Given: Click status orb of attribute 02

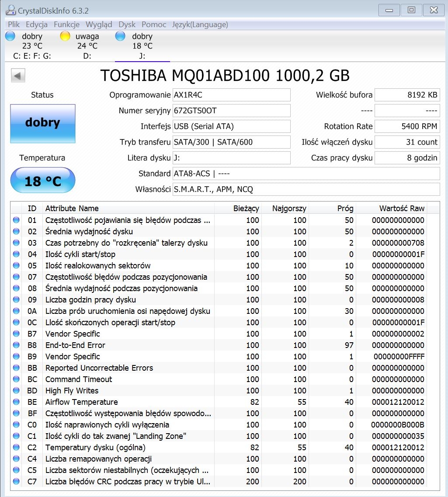Looking at the screenshot, I should pyautogui.click(x=16, y=231).
